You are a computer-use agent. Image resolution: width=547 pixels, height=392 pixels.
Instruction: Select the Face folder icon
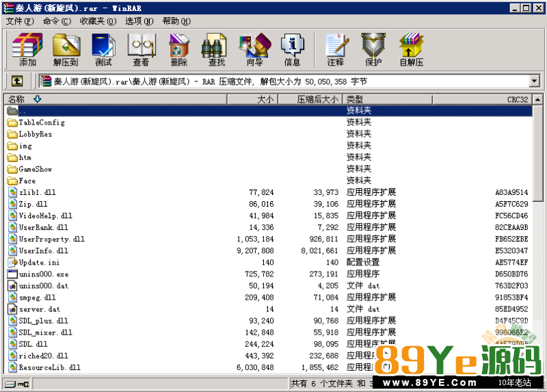tap(12, 181)
